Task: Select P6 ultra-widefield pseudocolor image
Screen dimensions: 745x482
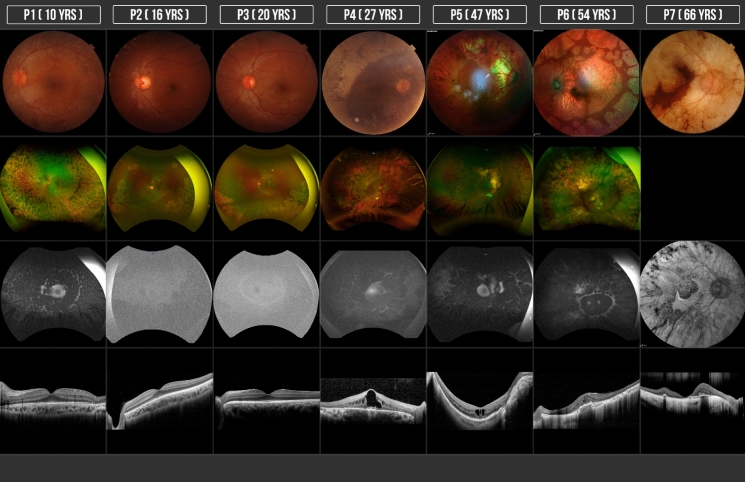Action: coord(587,189)
